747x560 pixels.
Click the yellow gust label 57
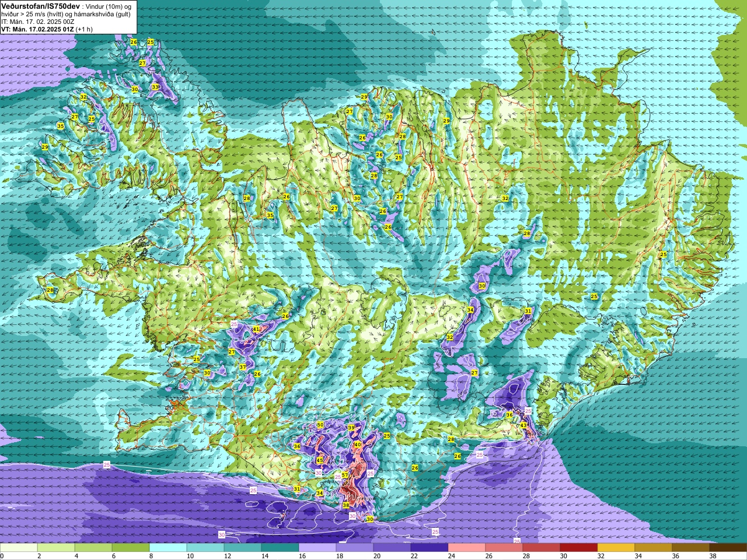345,475
